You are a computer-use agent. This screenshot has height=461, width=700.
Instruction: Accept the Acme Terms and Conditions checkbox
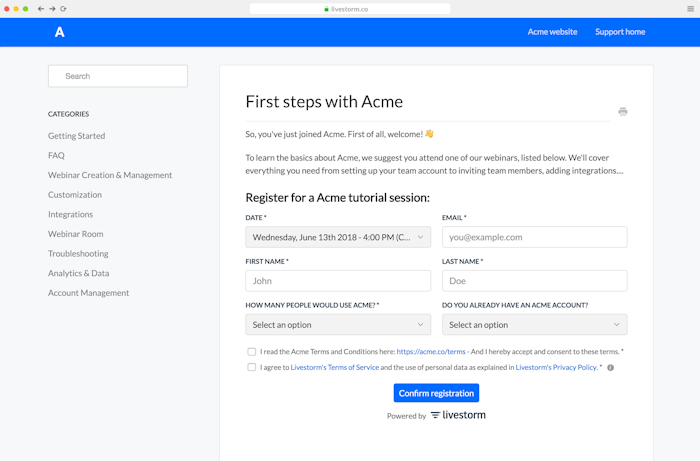click(252, 352)
